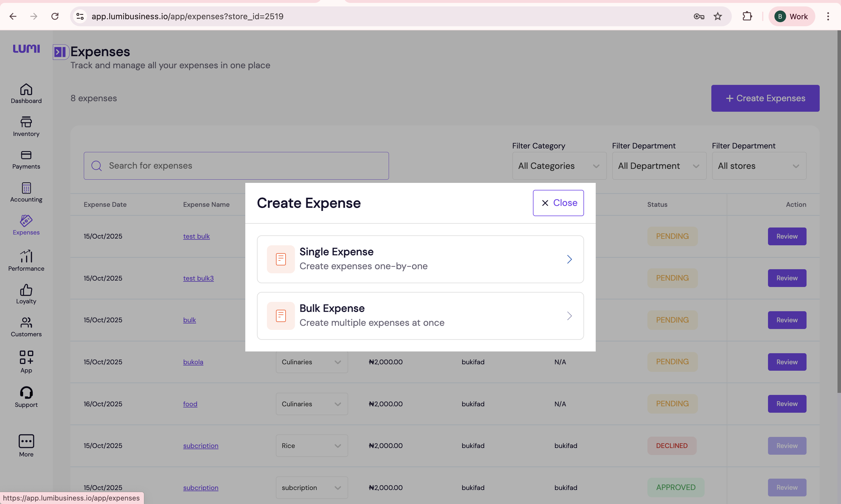Go to Inventory in sidebar

coord(26,126)
